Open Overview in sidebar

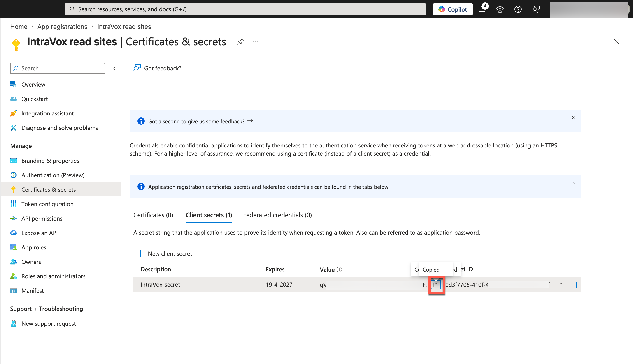click(x=33, y=85)
